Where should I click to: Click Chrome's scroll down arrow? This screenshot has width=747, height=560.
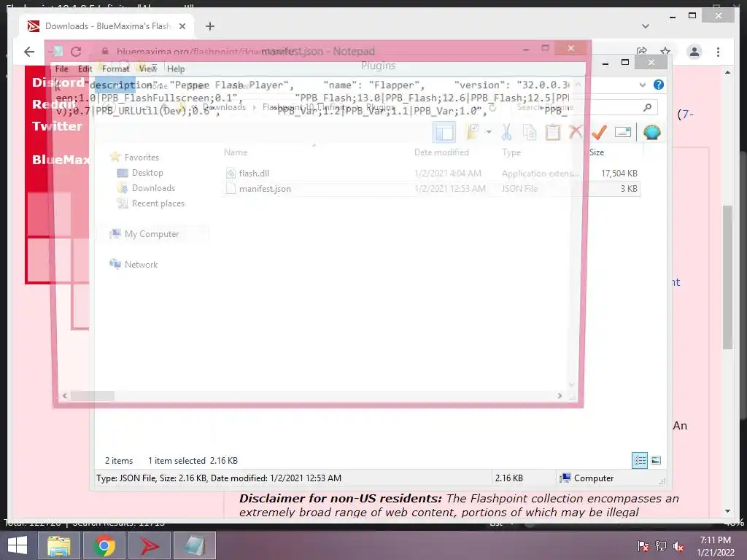click(x=727, y=511)
